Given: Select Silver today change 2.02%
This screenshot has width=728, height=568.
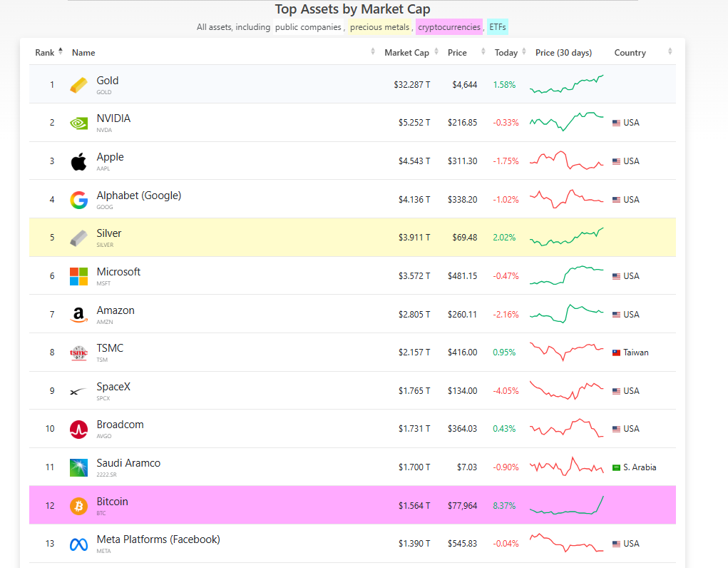Looking at the screenshot, I should point(504,238).
